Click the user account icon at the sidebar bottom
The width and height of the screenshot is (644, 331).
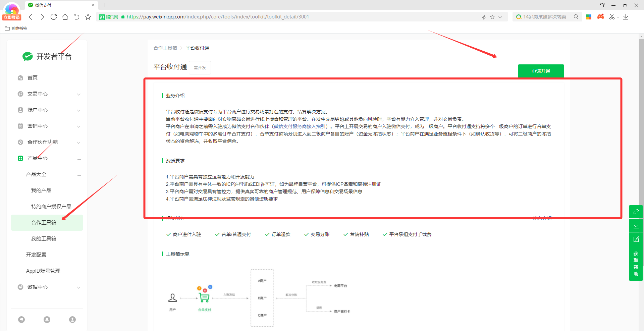pyautogui.click(x=72, y=320)
